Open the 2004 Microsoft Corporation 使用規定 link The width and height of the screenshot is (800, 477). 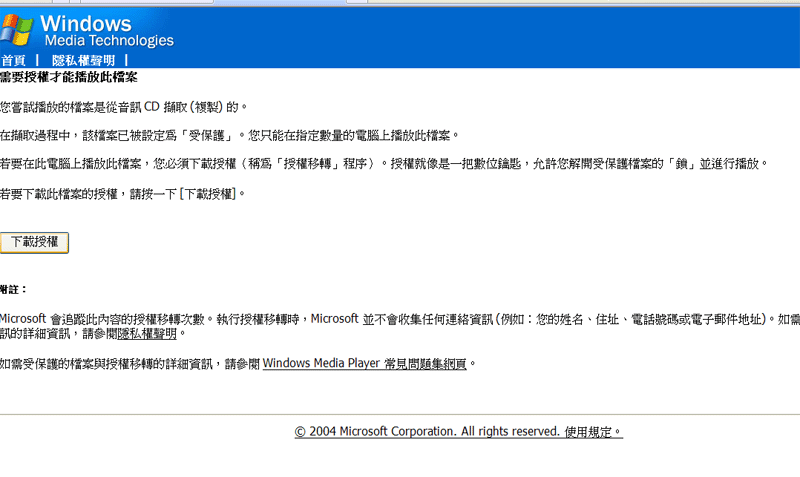pyautogui.click(x=459, y=432)
